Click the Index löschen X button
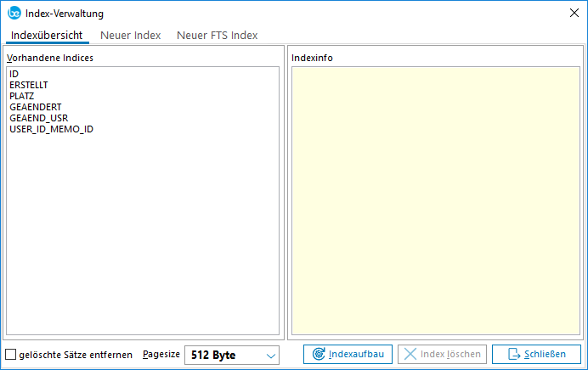Image resolution: width=588 pixels, height=370 pixels. 443,354
